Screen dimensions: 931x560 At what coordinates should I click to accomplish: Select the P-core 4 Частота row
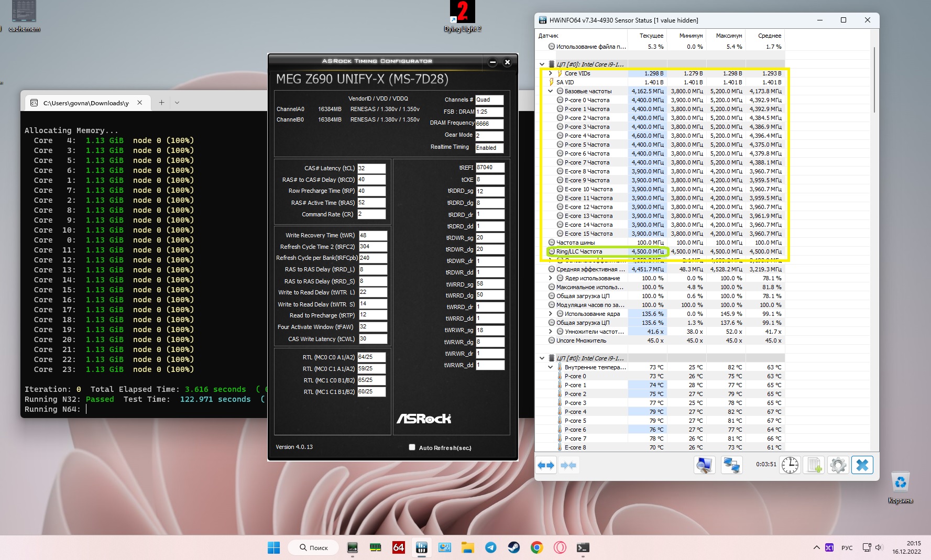pyautogui.click(x=660, y=136)
